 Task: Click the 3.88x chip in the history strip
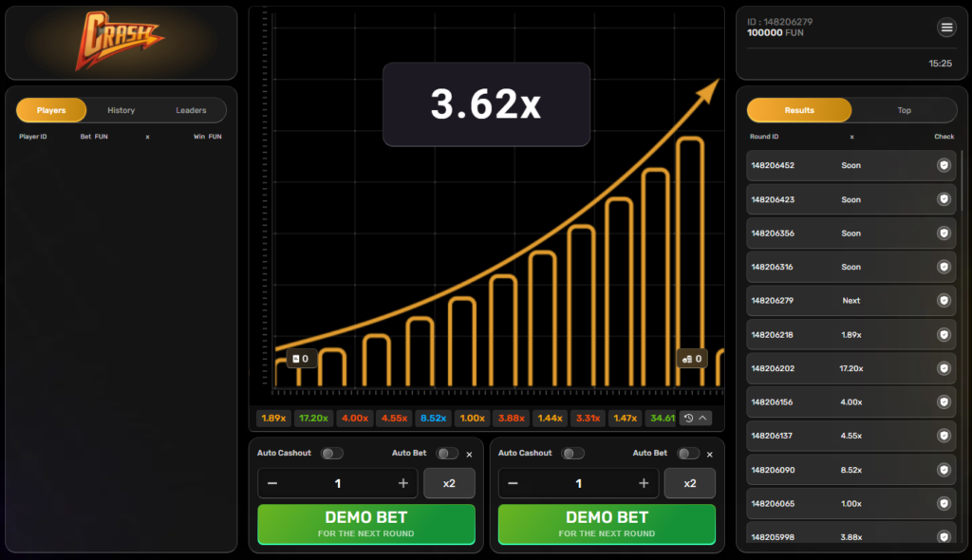[x=512, y=418]
